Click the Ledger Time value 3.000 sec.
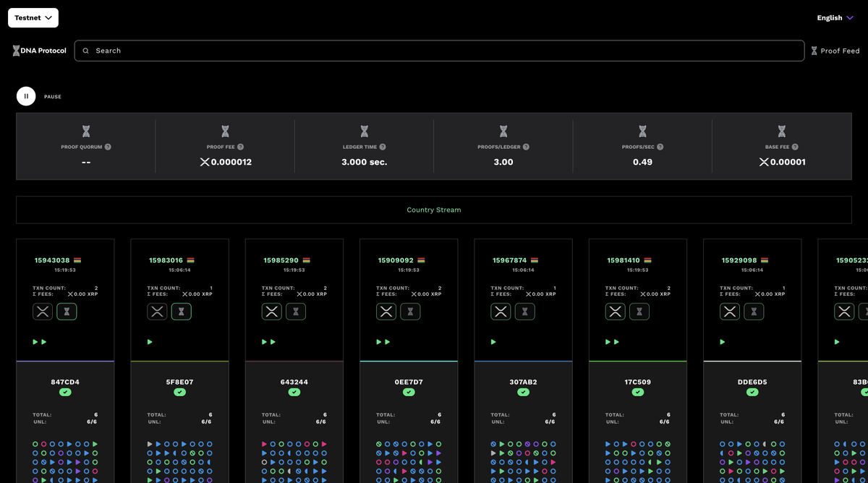The image size is (868, 483). (365, 162)
